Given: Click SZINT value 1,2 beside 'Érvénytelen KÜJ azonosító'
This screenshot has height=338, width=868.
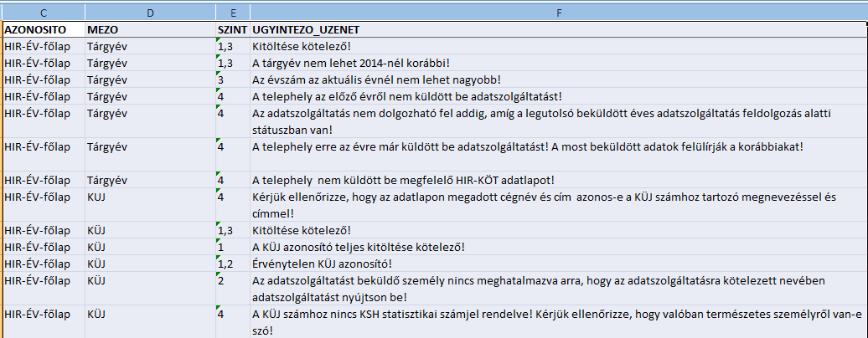Looking at the screenshot, I should [x=233, y=264].
